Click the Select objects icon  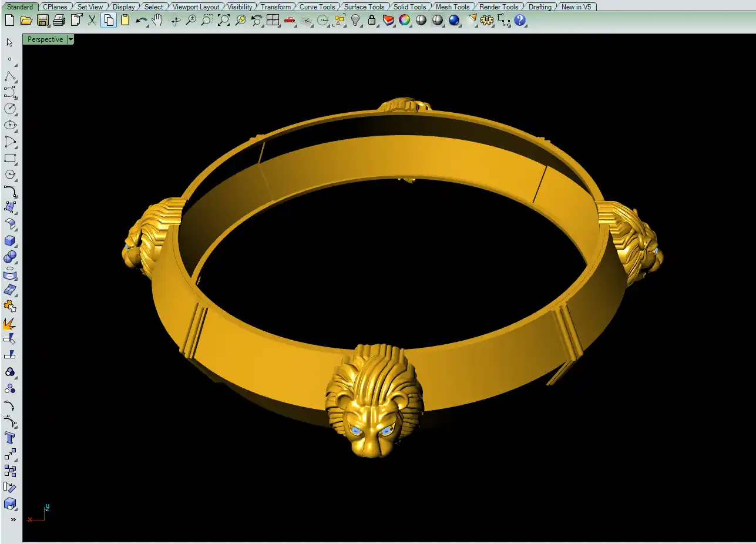(x=339, y=20)
